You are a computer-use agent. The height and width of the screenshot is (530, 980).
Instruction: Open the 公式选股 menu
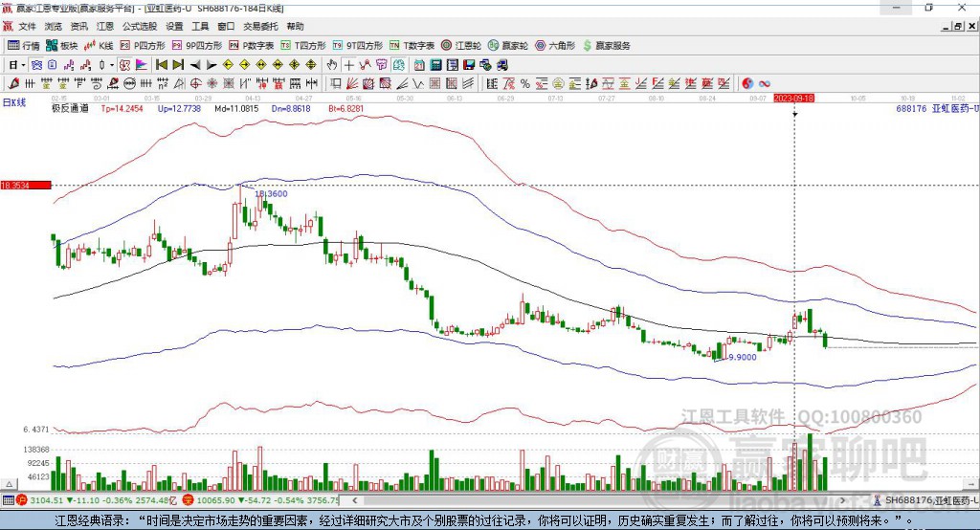tap(140, 26)
